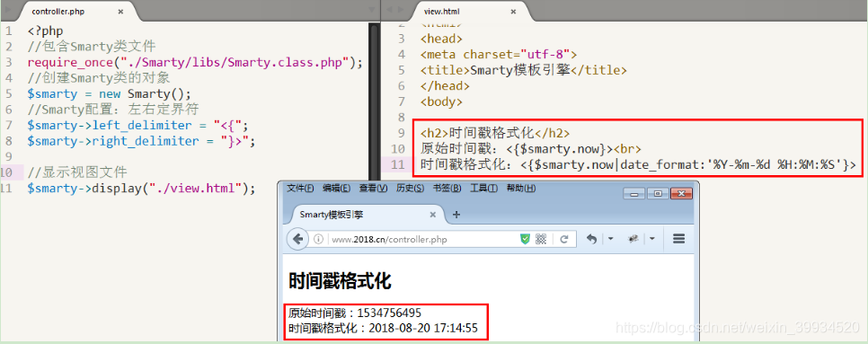
Task: Click the right_delimiter code line
Action: [x=142, y=141]
